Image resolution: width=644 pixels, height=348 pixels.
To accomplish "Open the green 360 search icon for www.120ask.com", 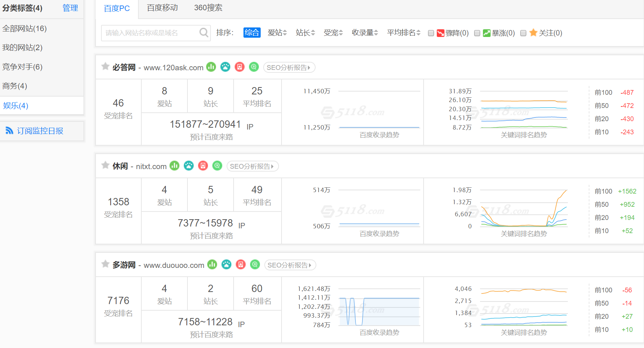I will 254,67.
